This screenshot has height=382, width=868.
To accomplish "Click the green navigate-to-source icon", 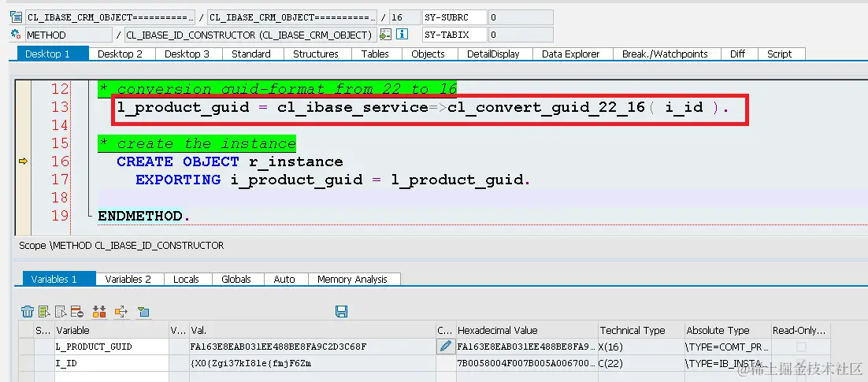I will pos(385,35).
